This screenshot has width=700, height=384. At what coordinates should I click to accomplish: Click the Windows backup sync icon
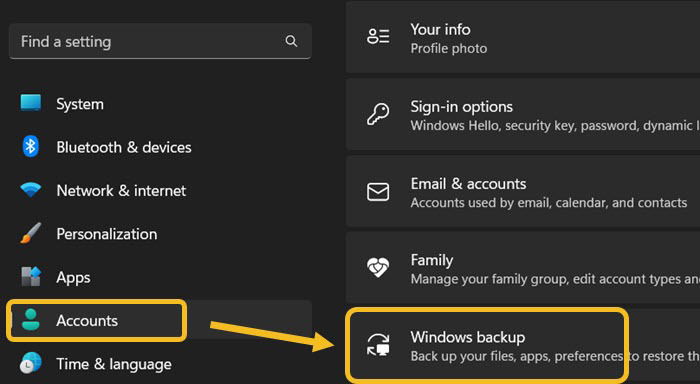(378, 345)
